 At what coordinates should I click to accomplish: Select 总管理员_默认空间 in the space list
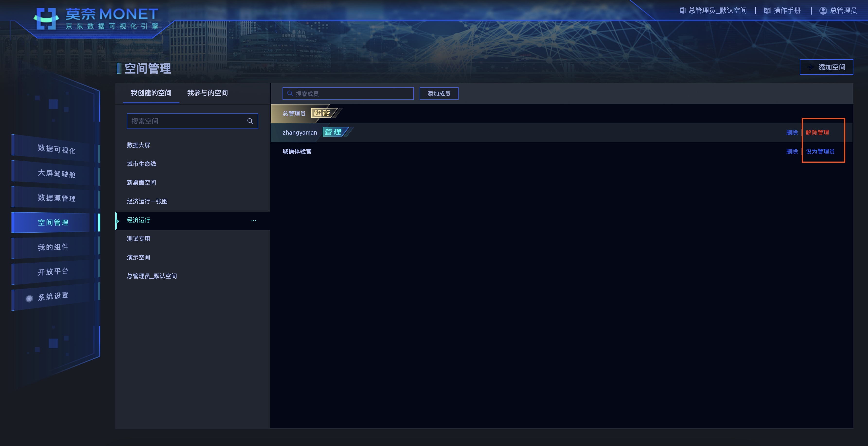point(193,276)
